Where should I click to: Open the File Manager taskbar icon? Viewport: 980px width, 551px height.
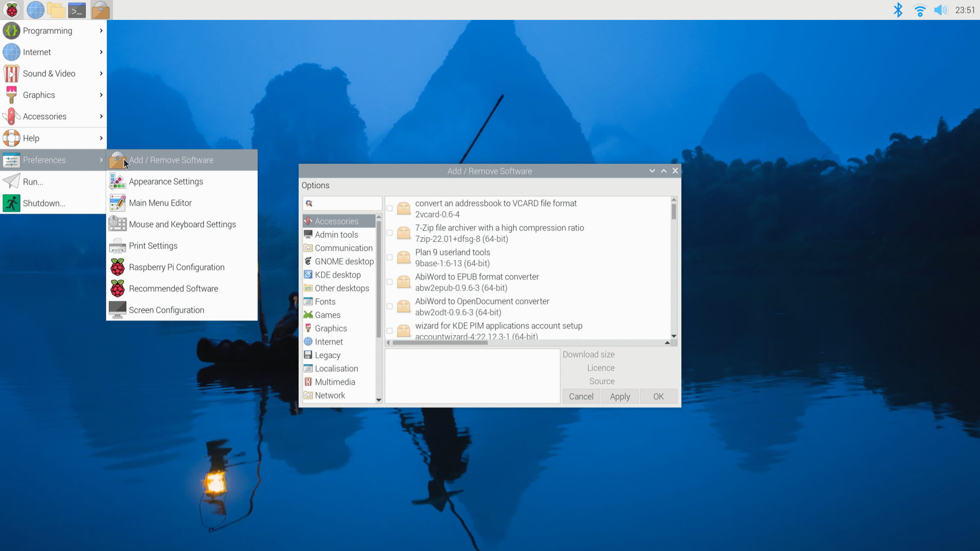[x=56, y=10]
